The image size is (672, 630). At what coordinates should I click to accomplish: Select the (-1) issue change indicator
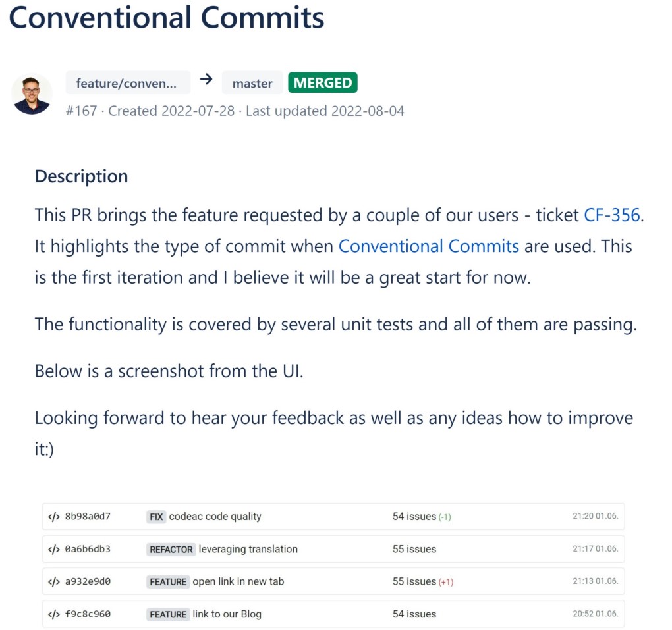[444, 517]
